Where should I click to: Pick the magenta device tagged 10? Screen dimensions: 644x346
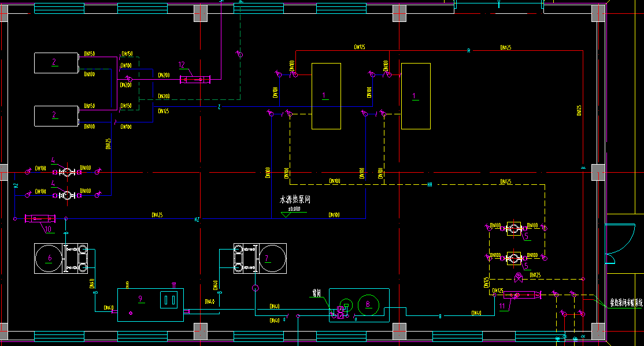click(40, 219)
